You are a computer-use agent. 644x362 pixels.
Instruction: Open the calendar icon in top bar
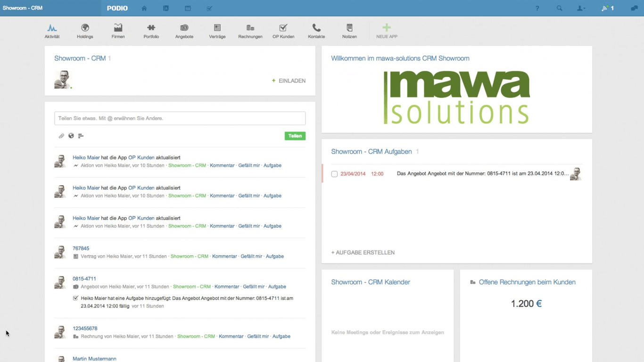click(x=188, y=8)
